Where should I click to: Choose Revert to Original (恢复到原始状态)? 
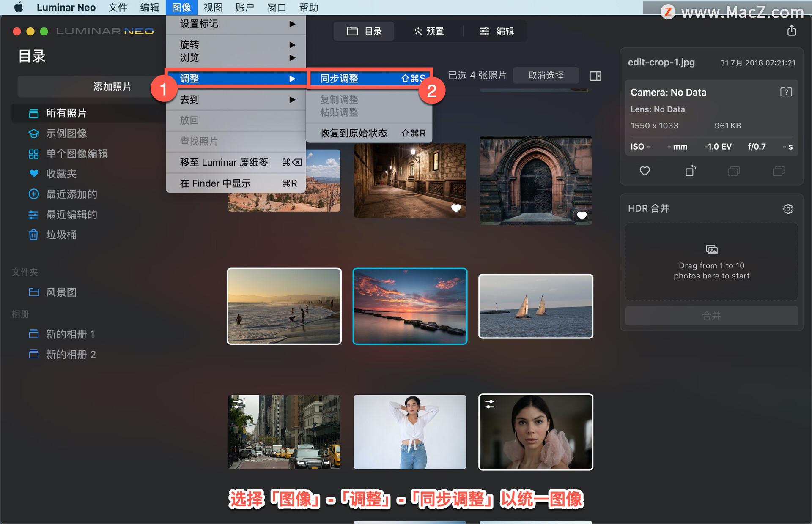tap(369, 133)
